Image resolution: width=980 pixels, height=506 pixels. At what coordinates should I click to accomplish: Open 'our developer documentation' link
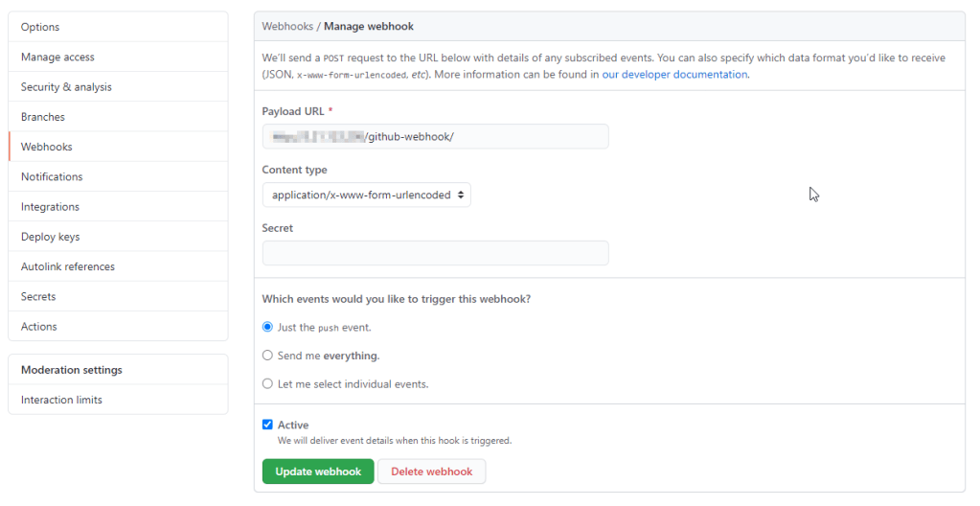coord(674,74)
